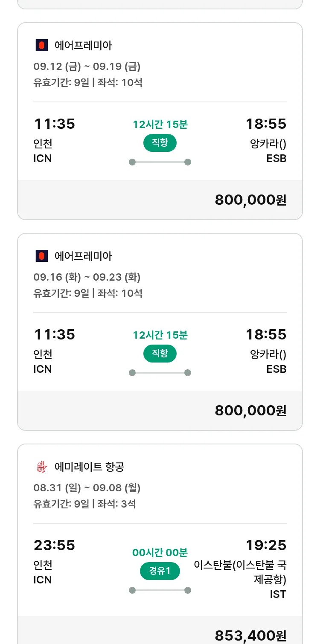Choose the 853,400원 Emirates fare

(250, 635)
